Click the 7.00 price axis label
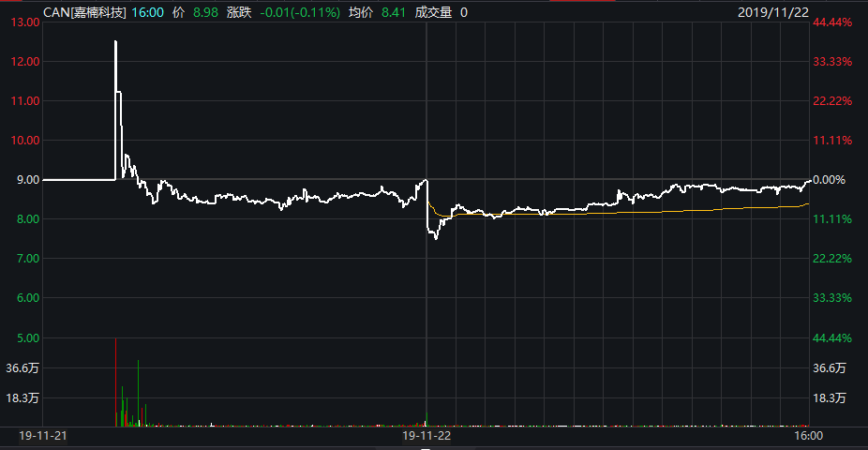Screen dimensions: 868x450 tap(28, 259)
